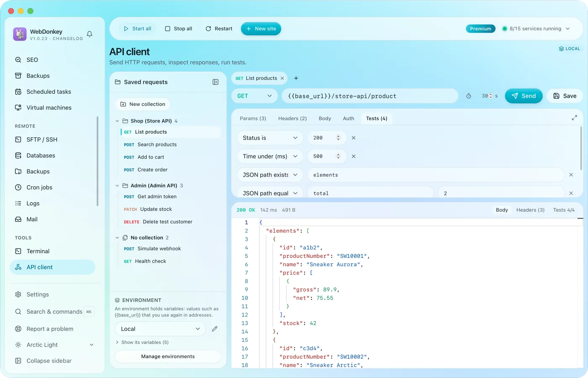
Task: Click the request URL field
Action: point(370,96)
